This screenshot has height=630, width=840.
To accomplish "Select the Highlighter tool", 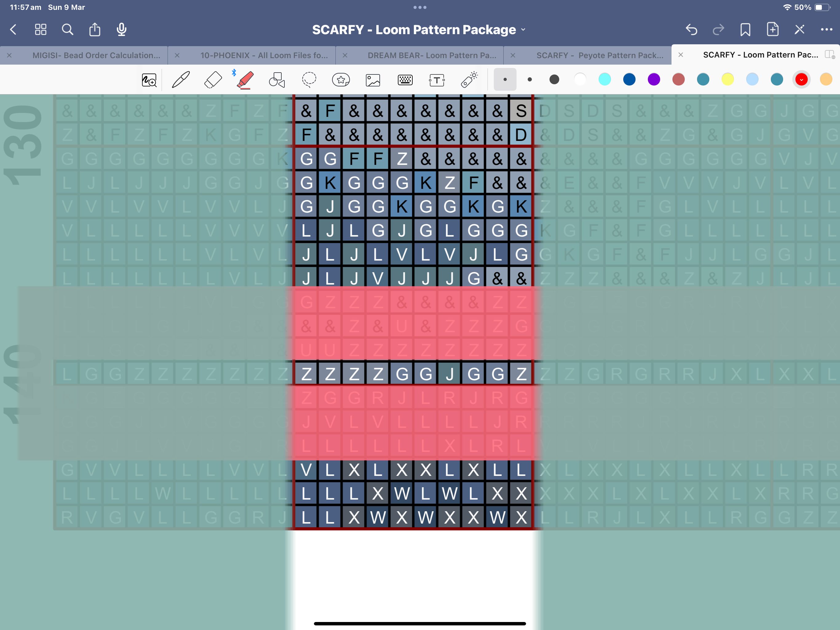I will pos(245,80).
